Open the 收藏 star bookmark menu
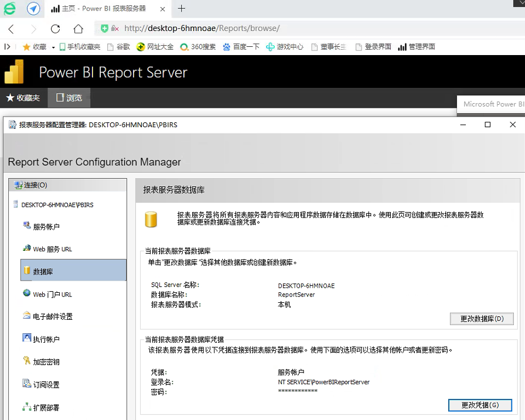This screenshot has width=525, height=420. point(34,47)
